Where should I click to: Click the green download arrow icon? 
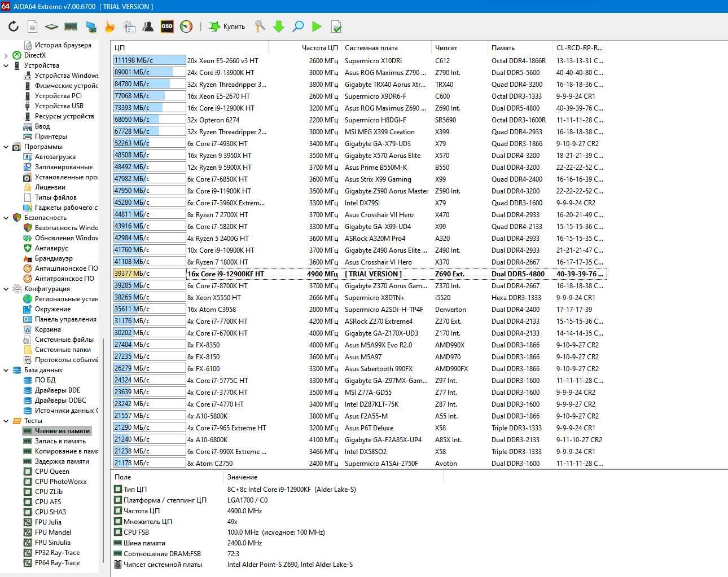(279, 27)
